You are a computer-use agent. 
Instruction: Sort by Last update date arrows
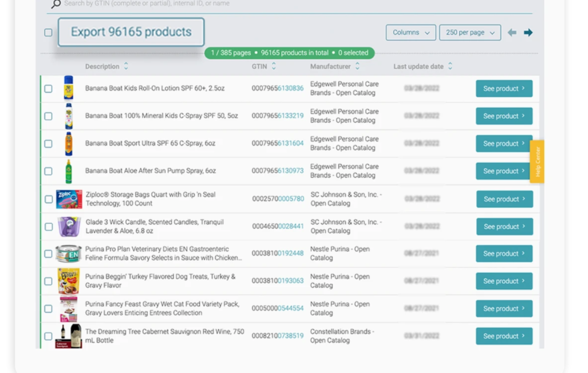tap(450, 66)
